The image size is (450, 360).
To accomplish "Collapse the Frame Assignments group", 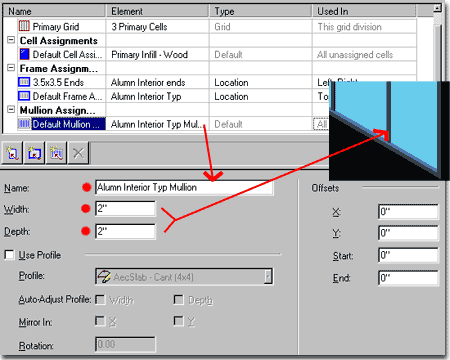I will [x=11, y=68].
